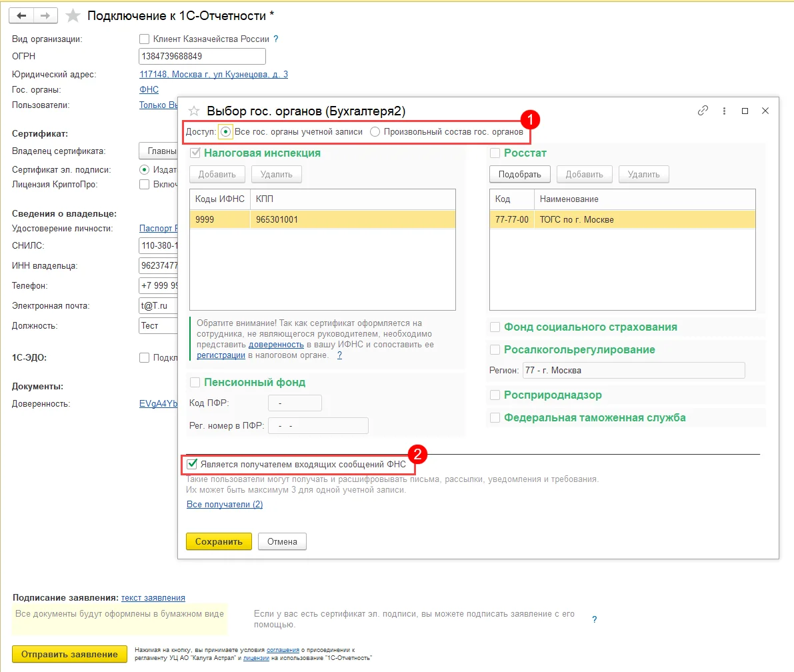Click Отправить заявление button

69,654
